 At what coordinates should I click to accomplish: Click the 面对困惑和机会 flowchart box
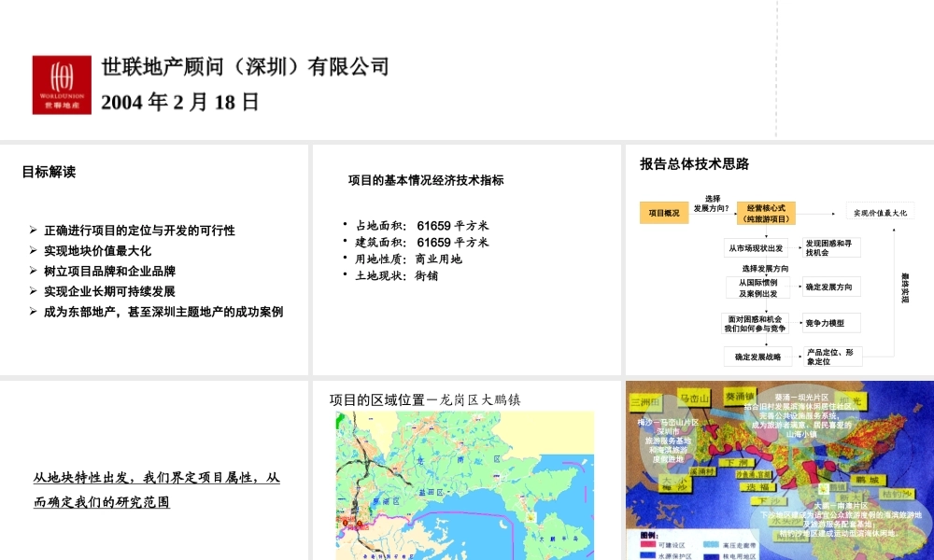pyautogui.click(x=756, y=324)
